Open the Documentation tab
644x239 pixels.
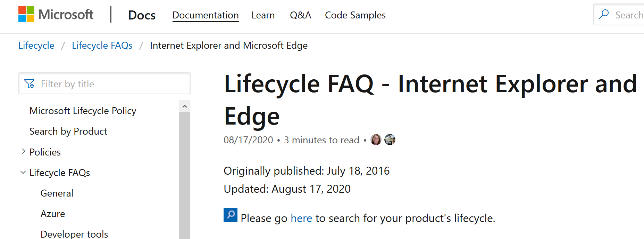[206, 15]
